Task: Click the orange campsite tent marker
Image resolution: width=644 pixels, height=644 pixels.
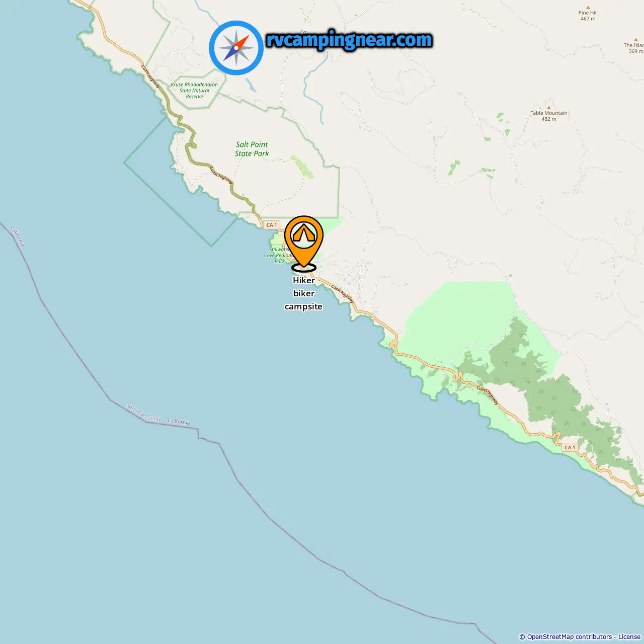Action: (x=304, y=243)
